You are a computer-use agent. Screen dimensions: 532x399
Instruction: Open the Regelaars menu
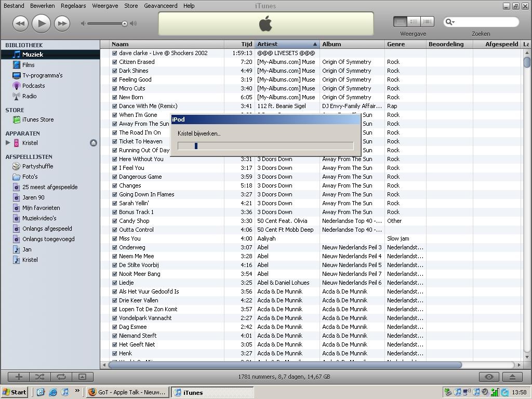click(x=73, y=6)
